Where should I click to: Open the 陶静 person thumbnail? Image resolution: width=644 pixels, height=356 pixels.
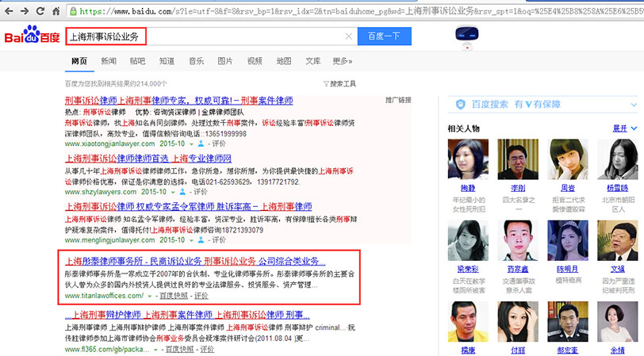coord(468,159)
